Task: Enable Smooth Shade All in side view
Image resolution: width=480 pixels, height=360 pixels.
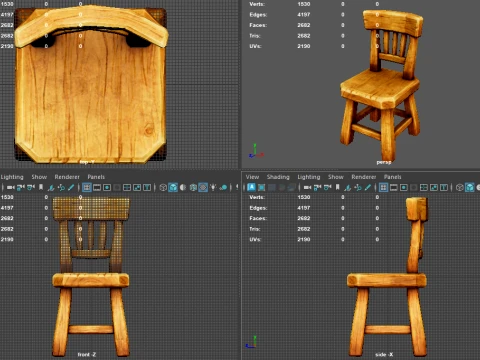Action: click(470, 187)
